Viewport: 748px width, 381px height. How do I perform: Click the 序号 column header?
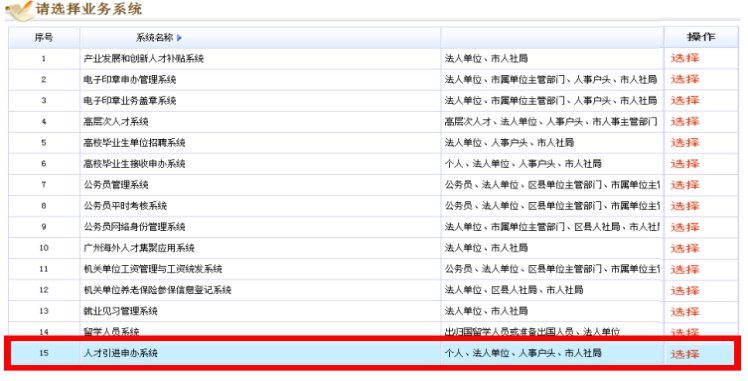[43, 38]
